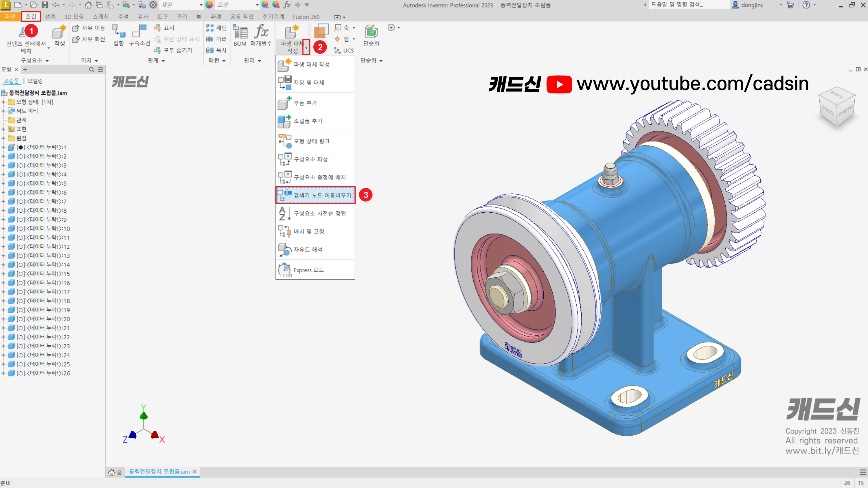Choose 자유도 해석 menu item

pos(315,250)
